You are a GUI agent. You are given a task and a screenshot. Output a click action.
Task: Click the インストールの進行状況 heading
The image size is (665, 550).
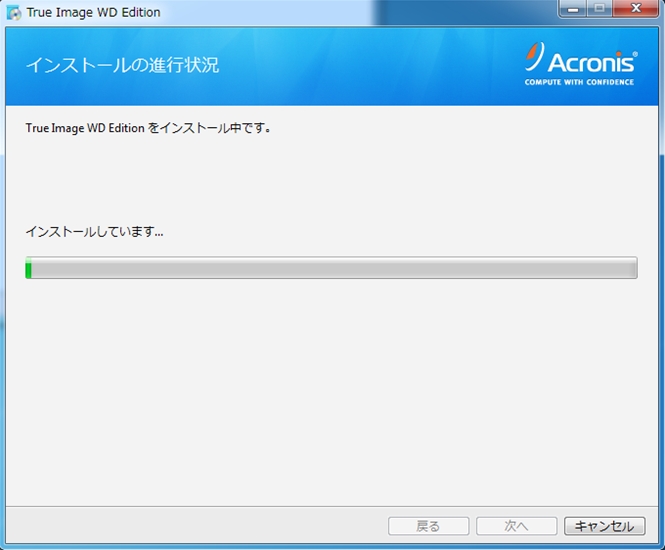(123, 65)
